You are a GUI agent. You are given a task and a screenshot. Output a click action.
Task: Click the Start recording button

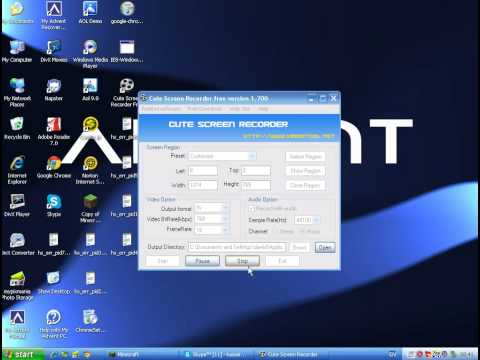point(163,261)
